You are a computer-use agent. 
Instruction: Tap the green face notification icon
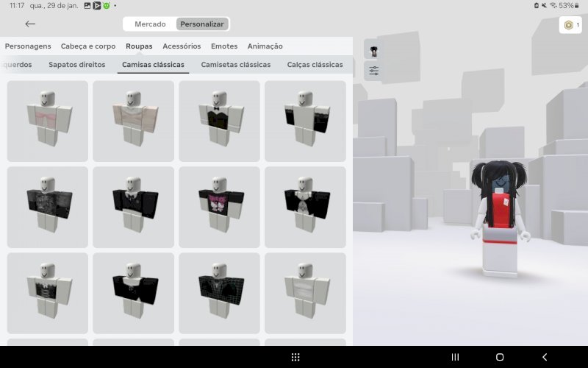[x=107, y=6]
